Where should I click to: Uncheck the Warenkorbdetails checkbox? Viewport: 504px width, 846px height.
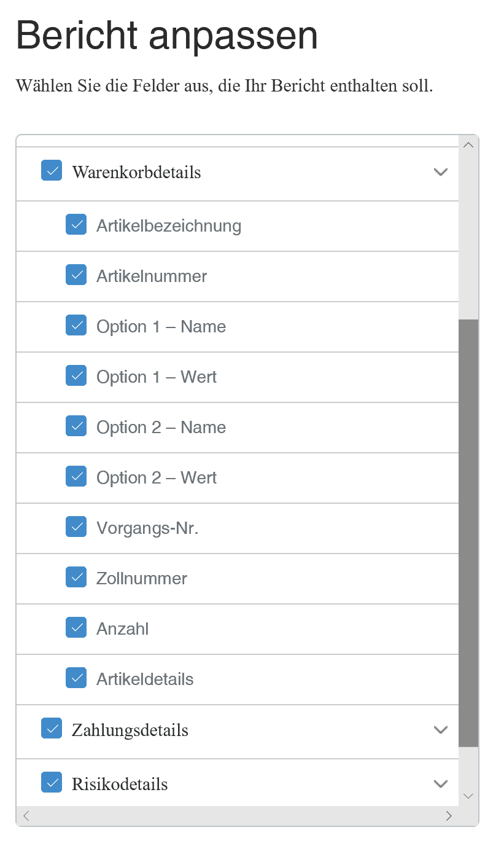(52, 171)
